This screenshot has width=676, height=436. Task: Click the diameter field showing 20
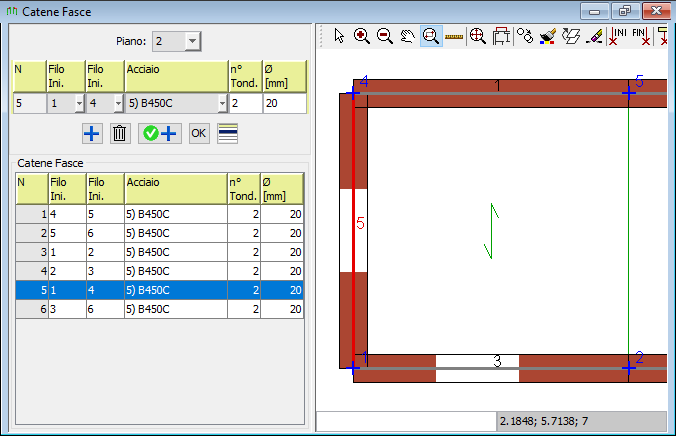283,103
